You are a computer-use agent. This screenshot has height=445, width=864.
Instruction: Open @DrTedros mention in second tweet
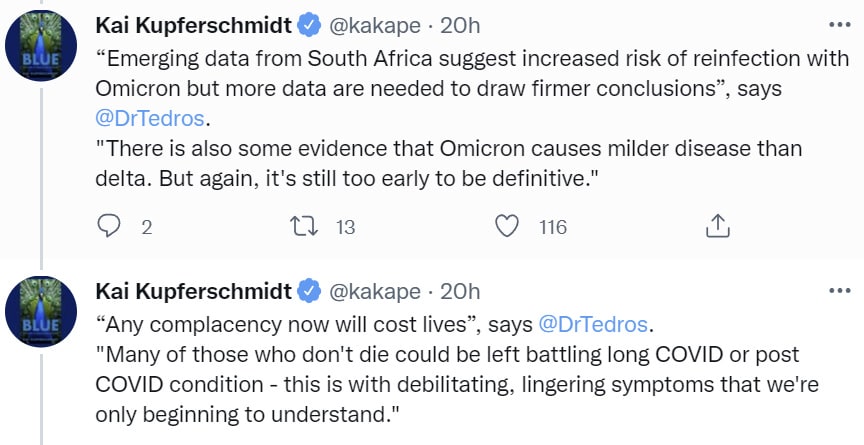point(592,324)
